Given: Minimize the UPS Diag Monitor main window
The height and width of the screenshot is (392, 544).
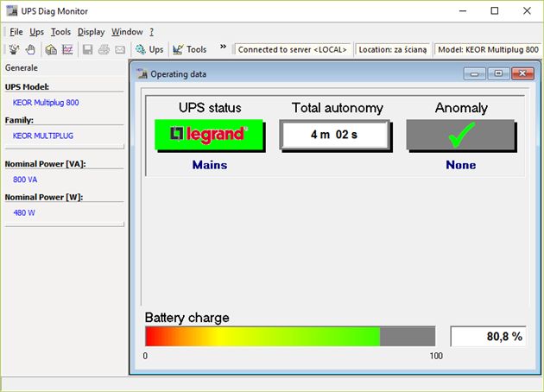Looking at the screenshot, I should (463, 11).
